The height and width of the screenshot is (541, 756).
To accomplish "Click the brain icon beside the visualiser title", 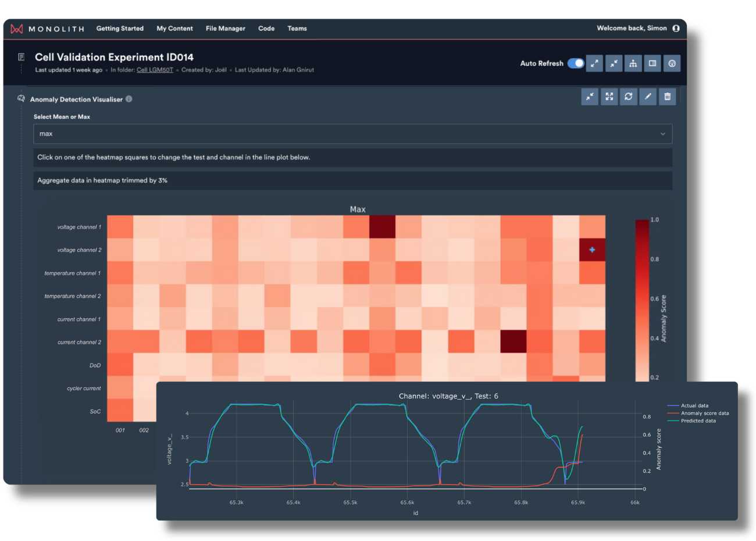I will pyautogui.click(x=21, y=99).
